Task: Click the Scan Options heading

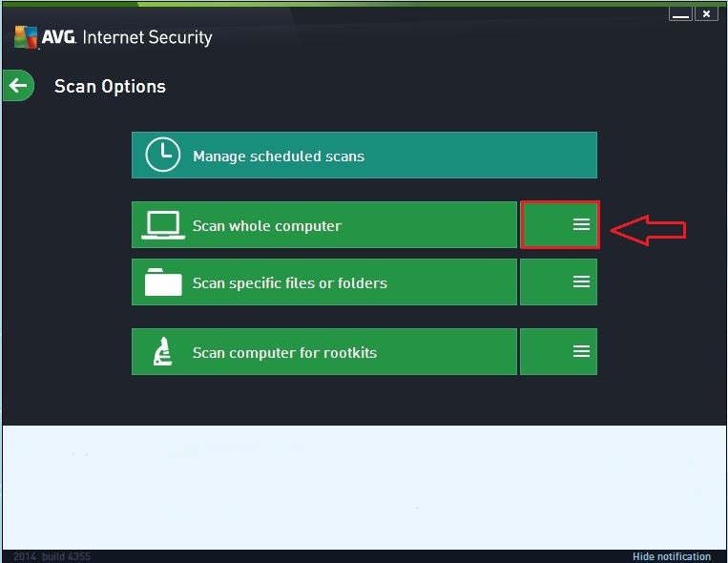Action: [110, 87]
